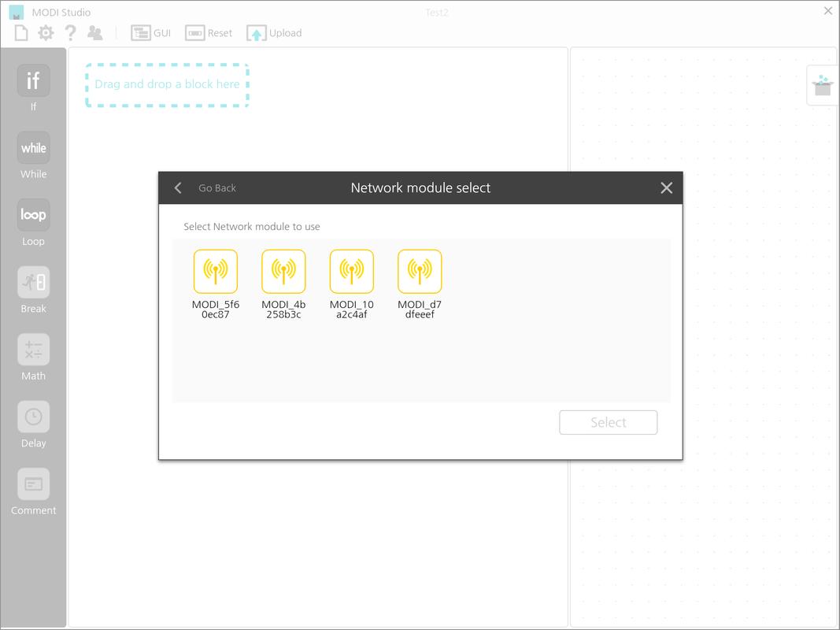Go back using the left chevron arrow
The height and width of the screenshot is (630, 840).
point(178,188)
